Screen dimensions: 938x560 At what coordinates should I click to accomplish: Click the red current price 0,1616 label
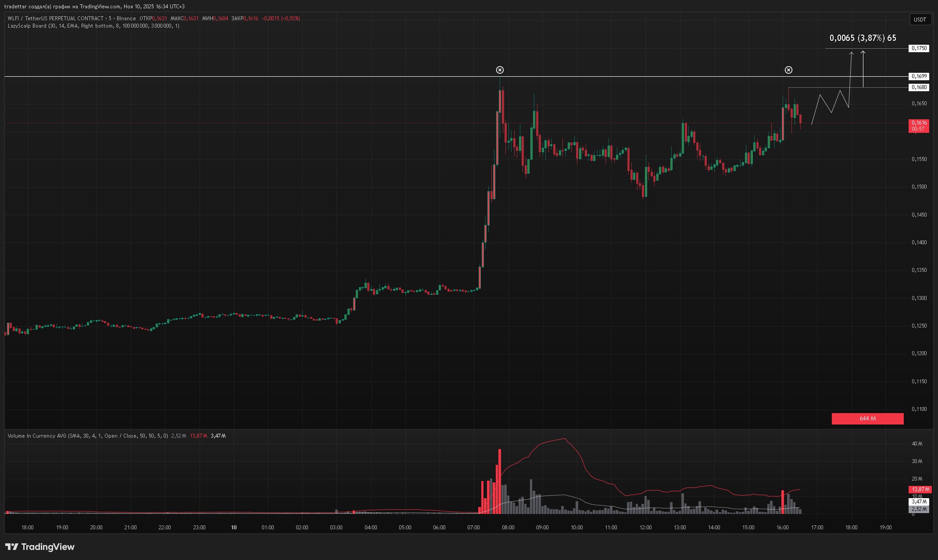click(x=919, y=123)
